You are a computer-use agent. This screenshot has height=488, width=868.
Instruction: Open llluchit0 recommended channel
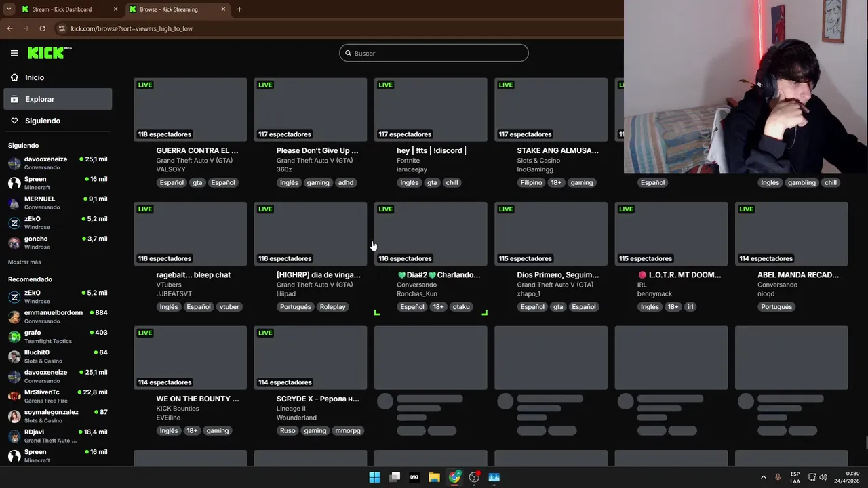pos(58,357)
